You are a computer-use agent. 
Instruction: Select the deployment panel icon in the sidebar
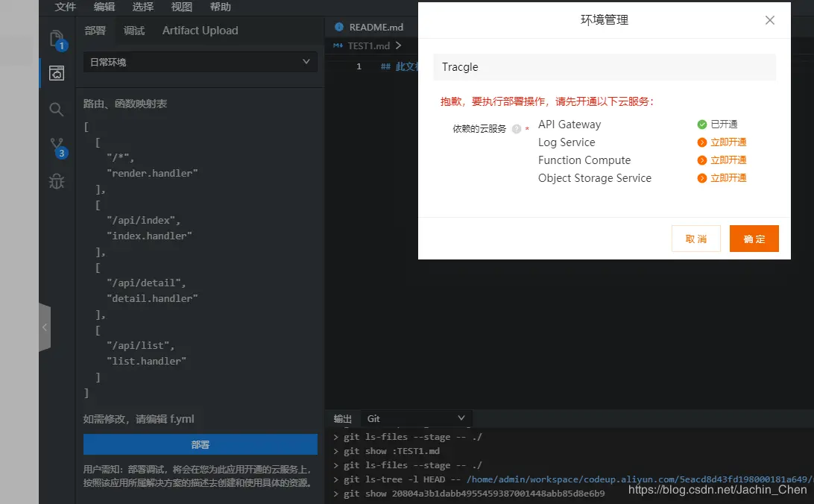point(57,72)
